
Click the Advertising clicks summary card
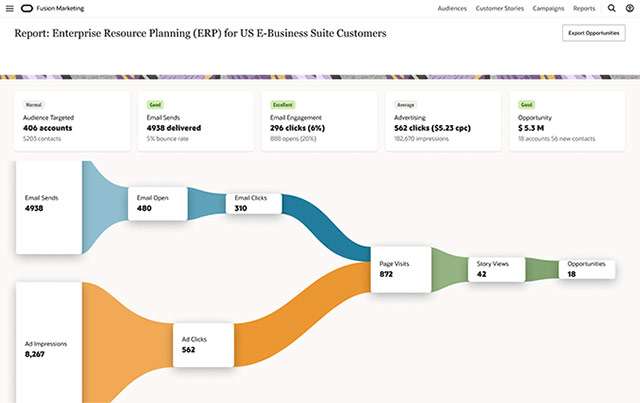click(443, 122)
